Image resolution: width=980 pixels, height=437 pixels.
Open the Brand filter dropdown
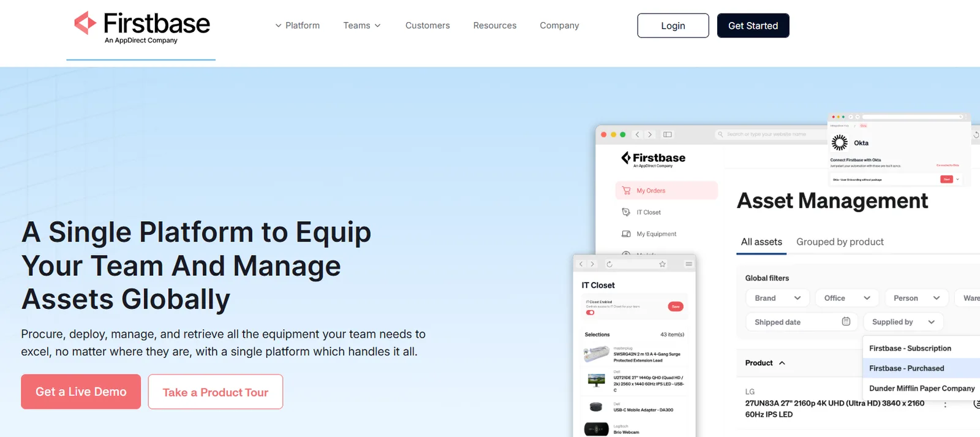[778, 298]
